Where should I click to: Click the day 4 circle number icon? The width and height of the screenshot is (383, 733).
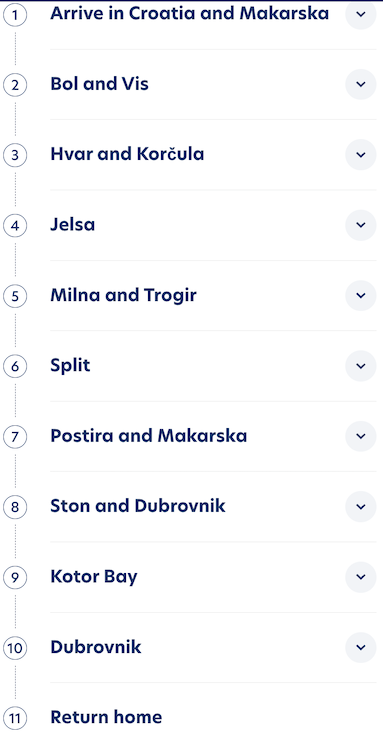coord(15,226)
